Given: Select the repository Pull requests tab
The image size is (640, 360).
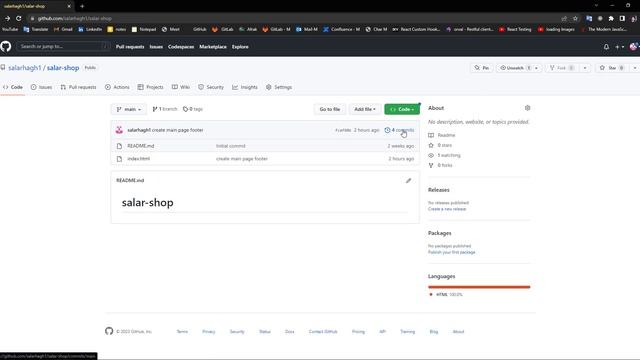Looking at the screenshot, I should [78, 87].
